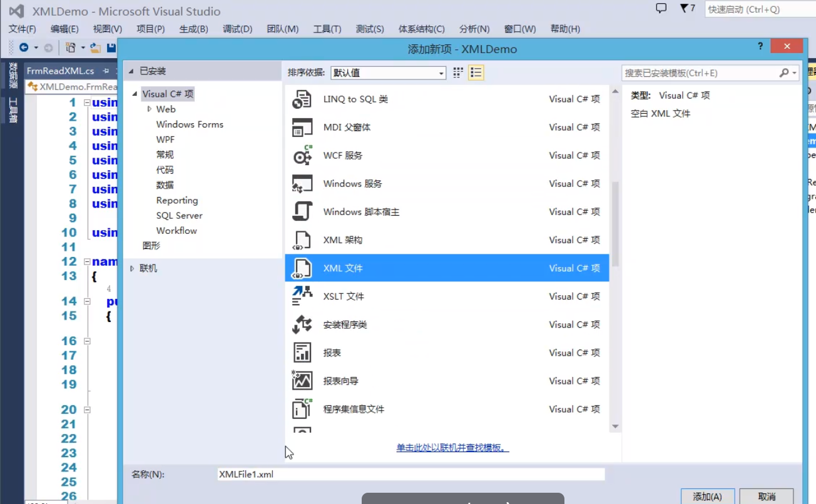
Task: Select the Windows 脚本宿主 template icon
Action: point(302,212)
